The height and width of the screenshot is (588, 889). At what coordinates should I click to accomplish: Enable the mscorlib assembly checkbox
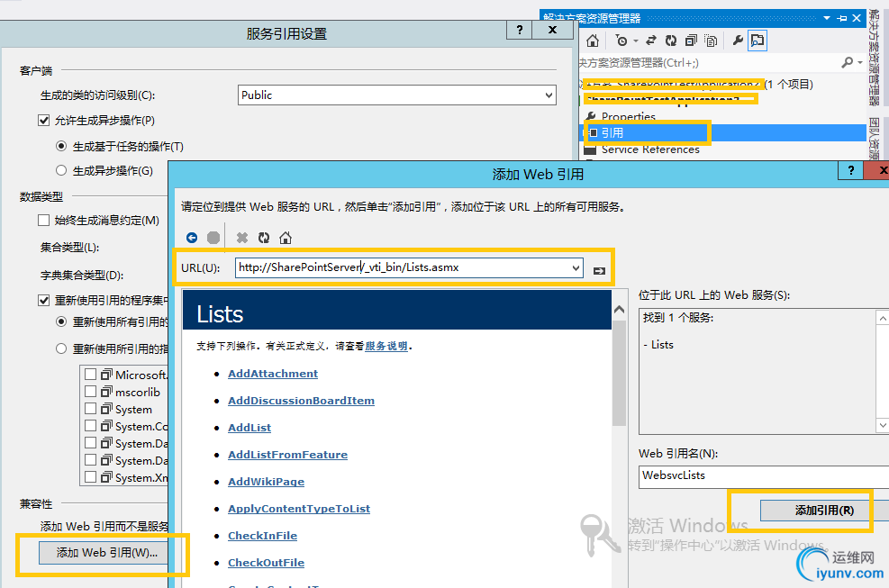pyautogui.click(x=90, y=391)
